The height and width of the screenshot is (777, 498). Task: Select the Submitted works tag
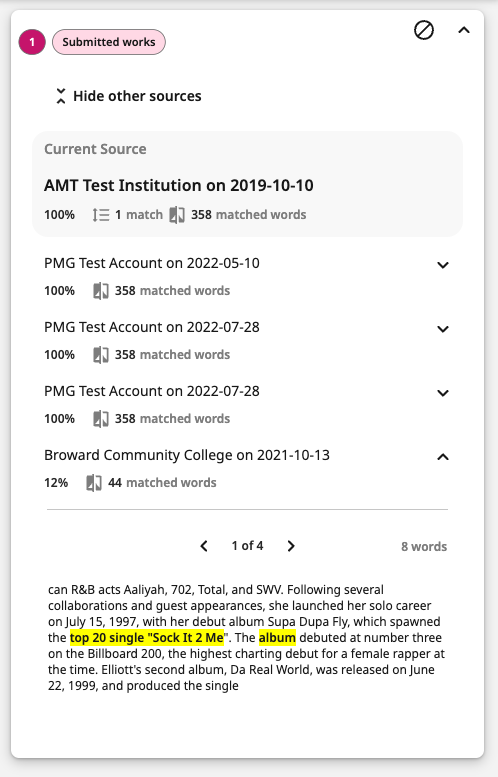[109, 42]
